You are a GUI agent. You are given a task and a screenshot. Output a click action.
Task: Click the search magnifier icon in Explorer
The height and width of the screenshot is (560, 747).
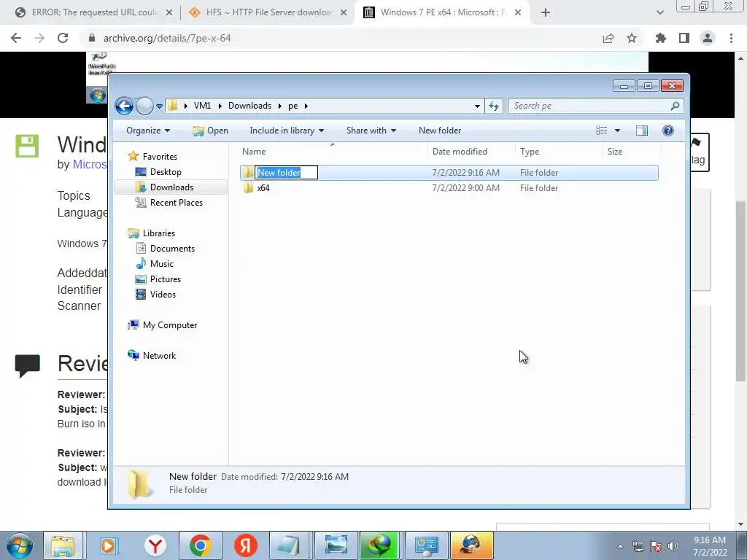(x=675, y=106)
